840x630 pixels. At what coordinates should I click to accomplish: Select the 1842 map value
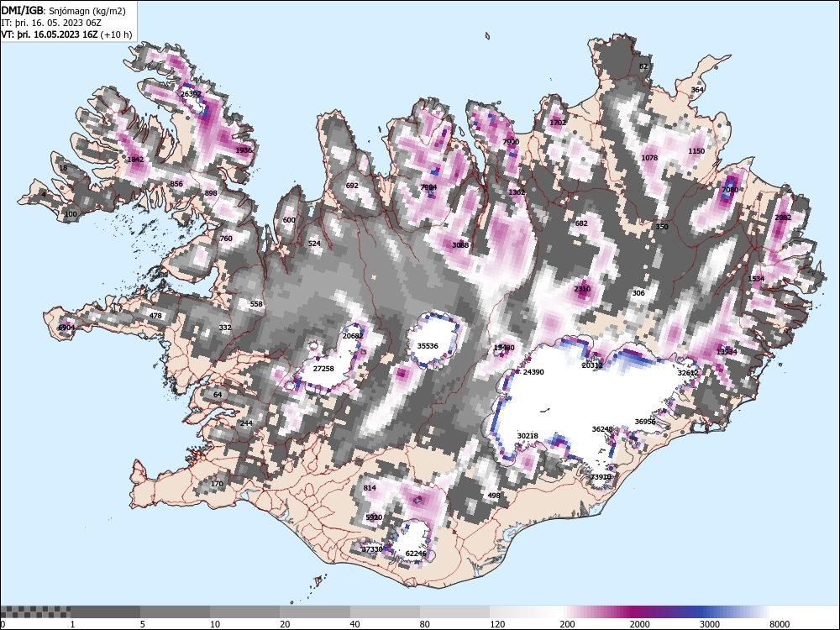(135, 160)
